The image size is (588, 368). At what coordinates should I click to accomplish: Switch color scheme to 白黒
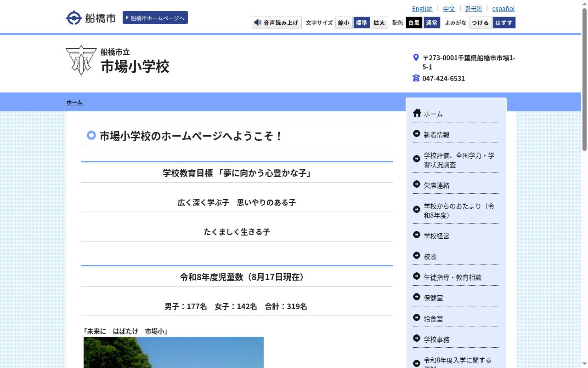tap(414, 23)
